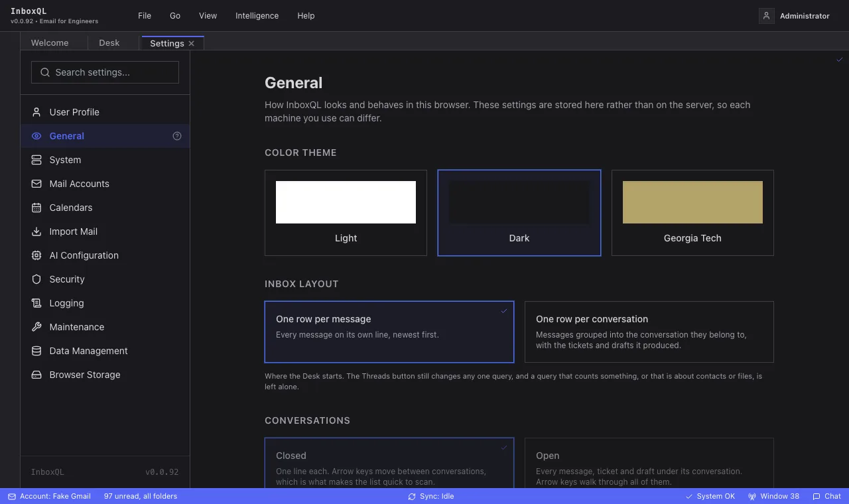The width and height of the screenshot is (849, 504).
Task: Click Account: Fake Gmail in status bar
Action: click(x=50, y=496)
